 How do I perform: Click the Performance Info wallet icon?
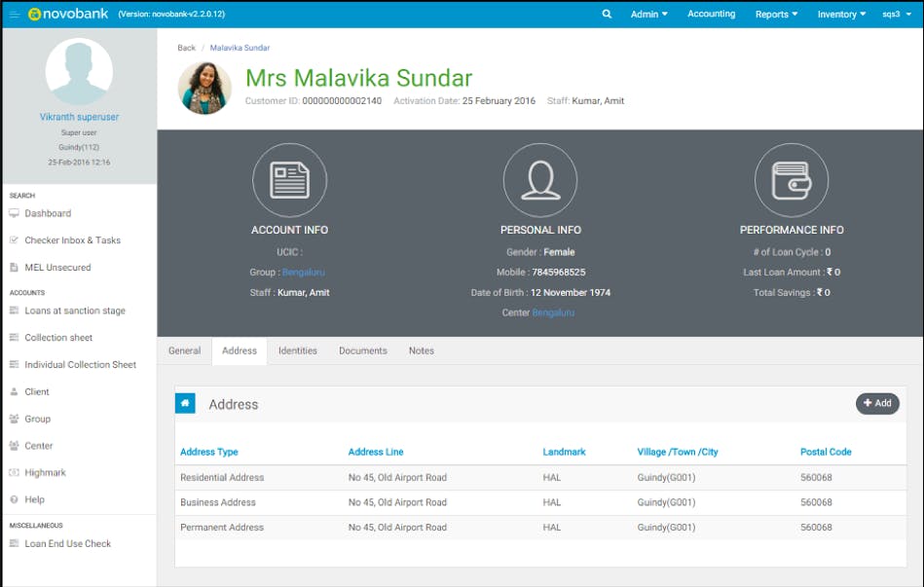pyautogui.click(x=792, y=180)
